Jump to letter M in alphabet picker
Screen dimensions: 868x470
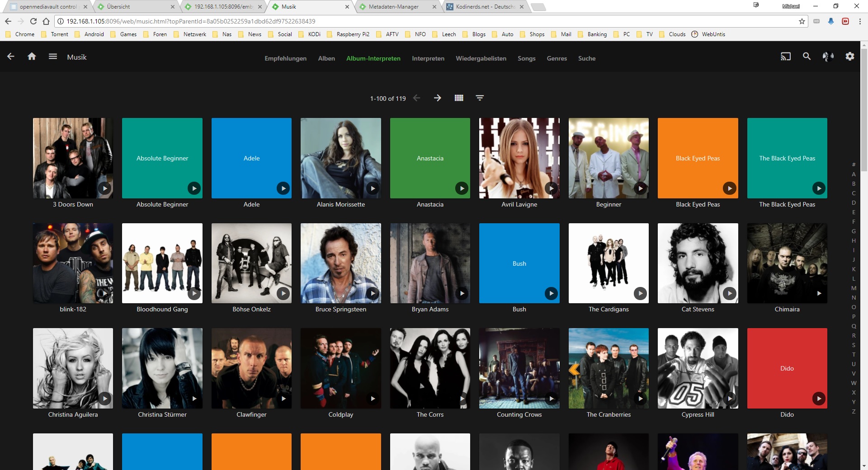(x=854, y=288)
